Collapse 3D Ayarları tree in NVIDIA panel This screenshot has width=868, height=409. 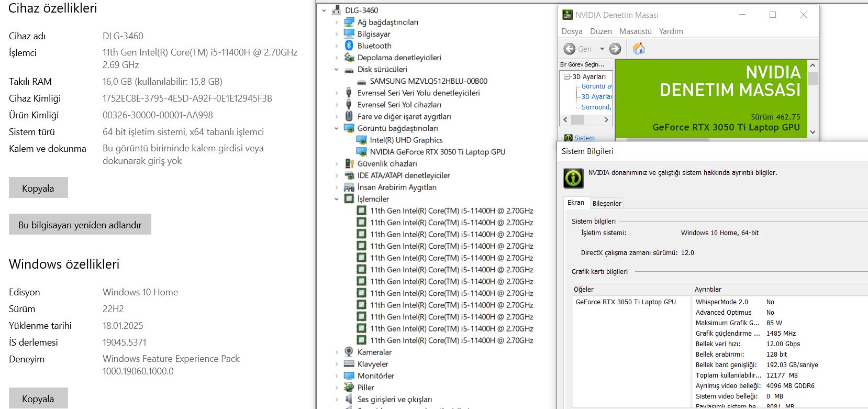tap(566, 76)
